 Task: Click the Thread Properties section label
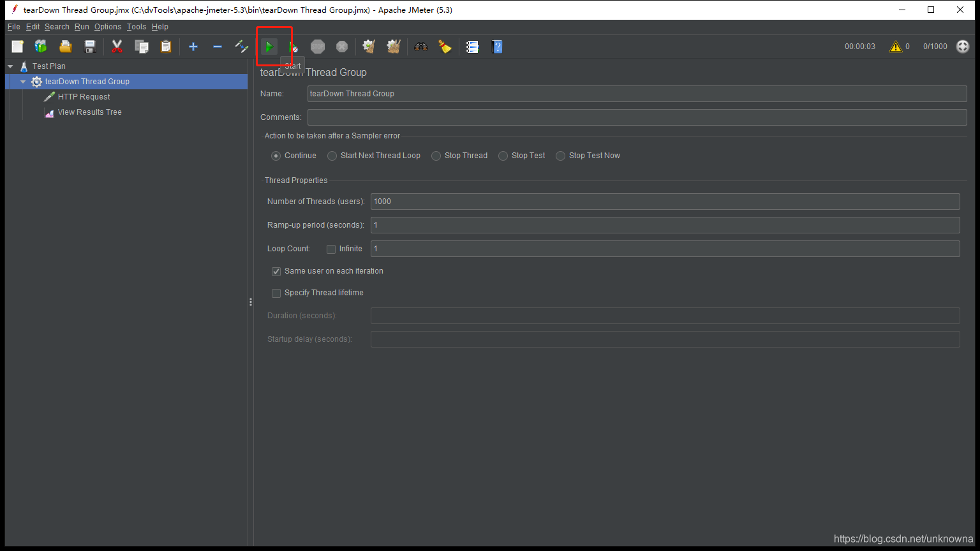click(x=296, y=180)
